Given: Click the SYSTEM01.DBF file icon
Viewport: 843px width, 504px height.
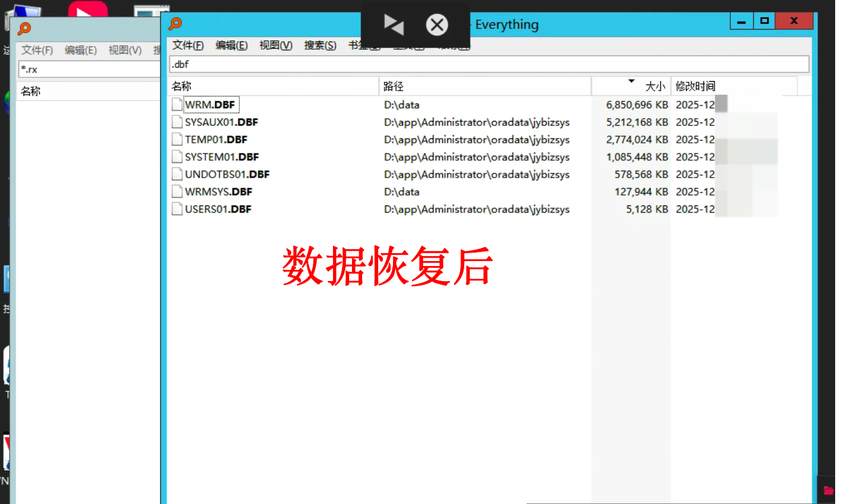Looking at the screenshot, I should pyautogui.click(x=177, y=157).
